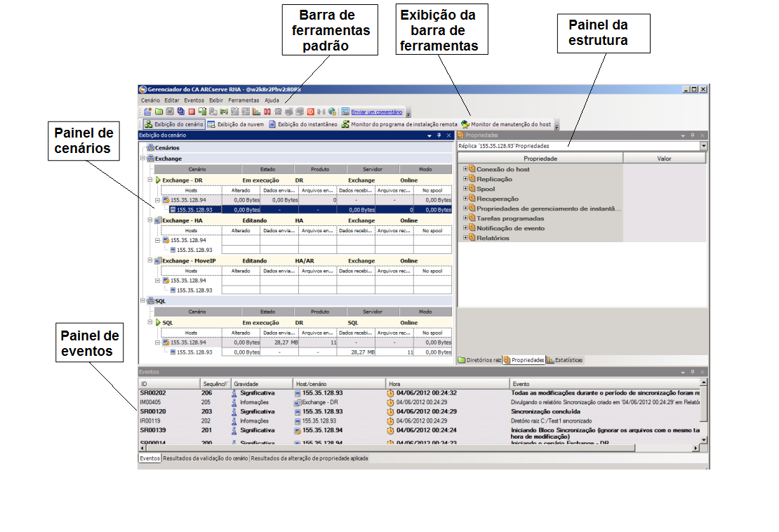Click the green open folder toolbar icon
Screen dimensions: 779x532
click(x=159, y=112)
